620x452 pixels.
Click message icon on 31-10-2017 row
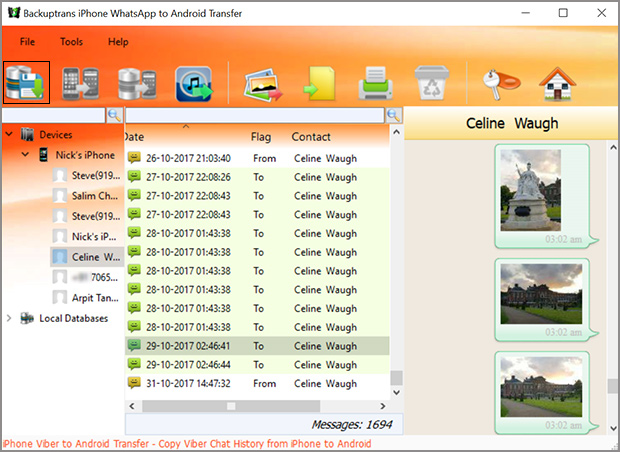click(134, 383)
